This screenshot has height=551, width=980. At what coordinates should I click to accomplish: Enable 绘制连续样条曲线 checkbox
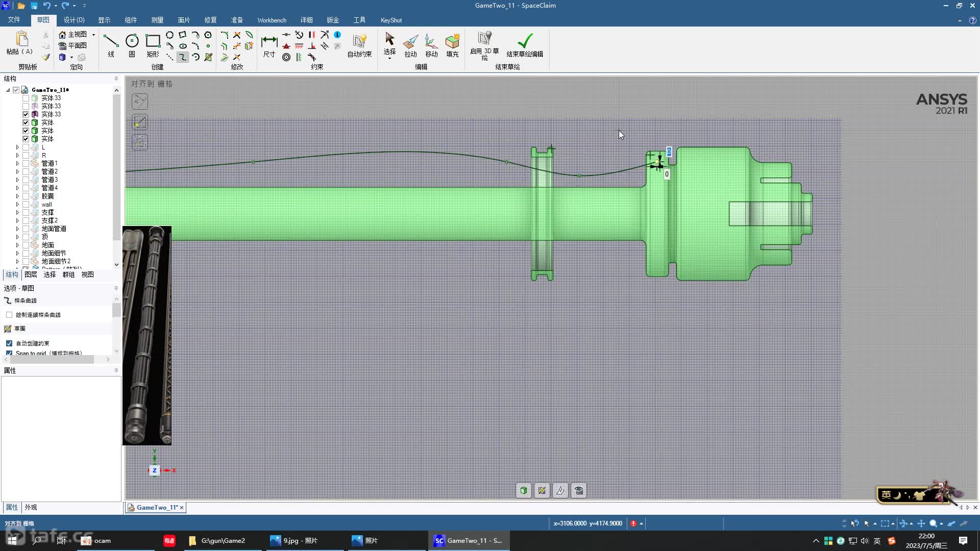(x=9, y=315)
